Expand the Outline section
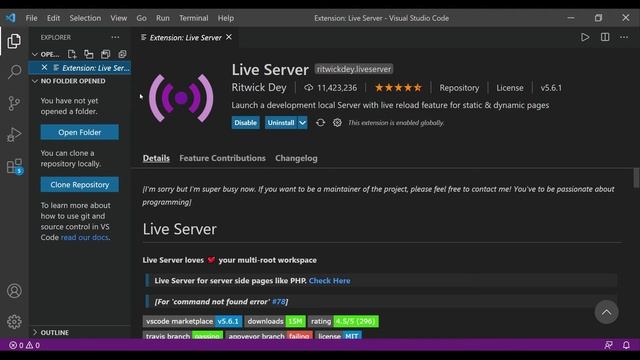Viewport: 640px width, 360px height. 35,332
